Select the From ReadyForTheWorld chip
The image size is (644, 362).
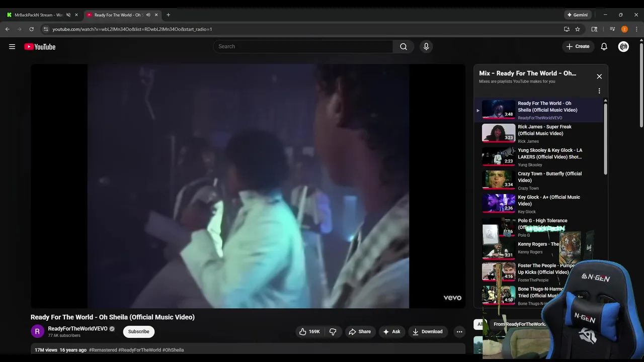[x=519, y=324]
